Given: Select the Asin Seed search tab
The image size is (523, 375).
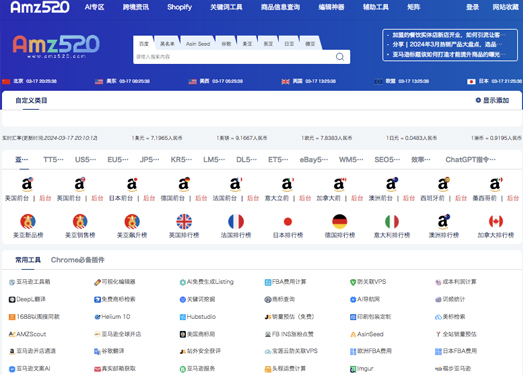Looking at the screenshot, I should pyautogui.click(x=198, y=44).
